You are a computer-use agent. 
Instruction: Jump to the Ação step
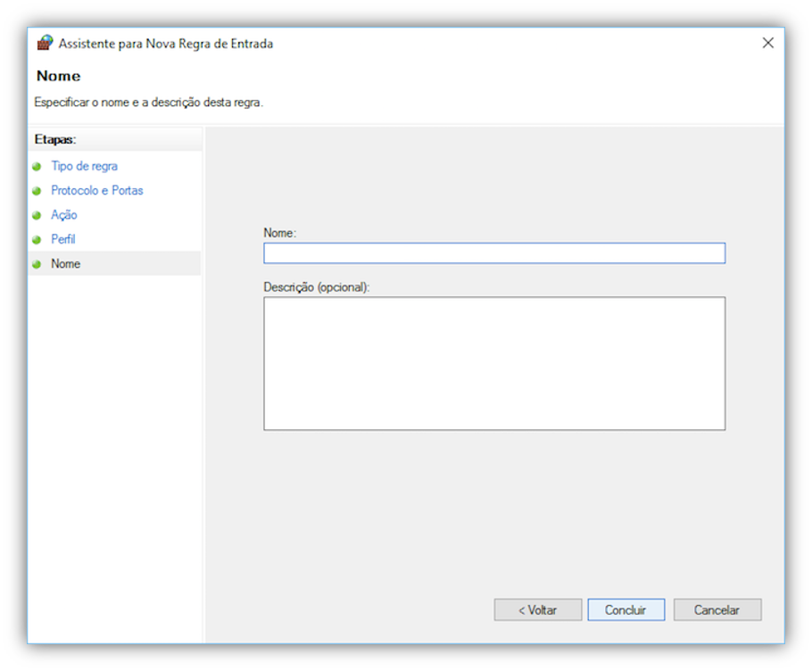tap(64, 215)
